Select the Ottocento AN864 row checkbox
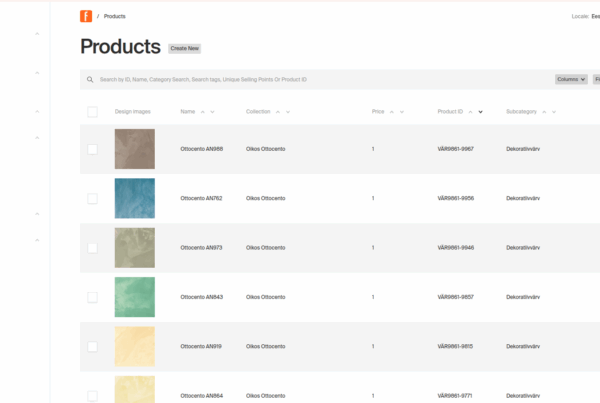 pyautogui.click(x=92, y=396)
